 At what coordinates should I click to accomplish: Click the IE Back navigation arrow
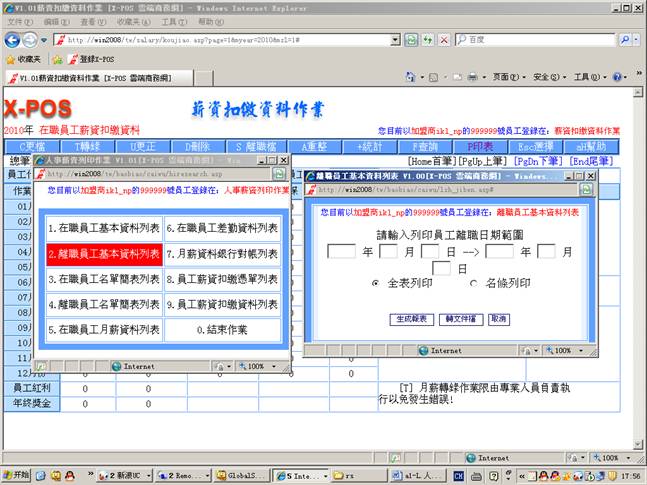point(13,40)
